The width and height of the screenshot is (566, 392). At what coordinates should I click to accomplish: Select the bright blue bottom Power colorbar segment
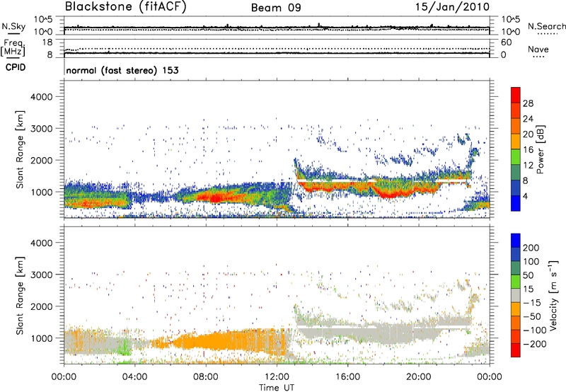(516, 204)
